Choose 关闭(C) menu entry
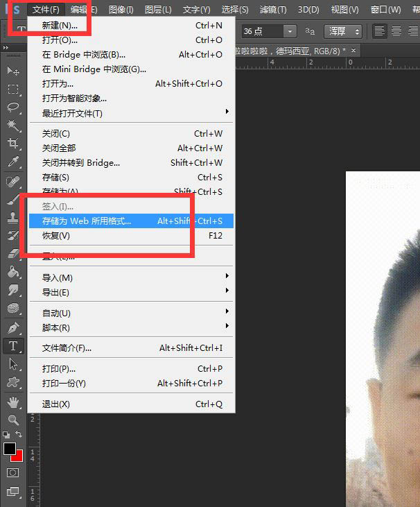 coord(132,134)
